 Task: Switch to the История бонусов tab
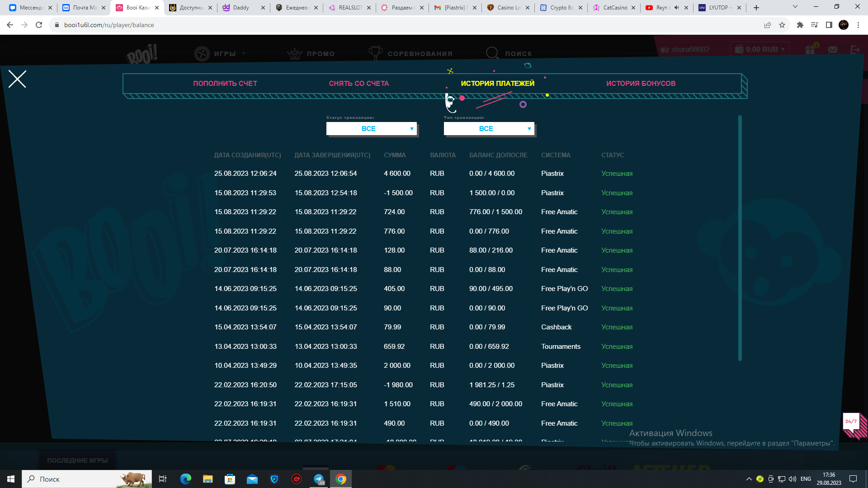click(x=641, y=84)
